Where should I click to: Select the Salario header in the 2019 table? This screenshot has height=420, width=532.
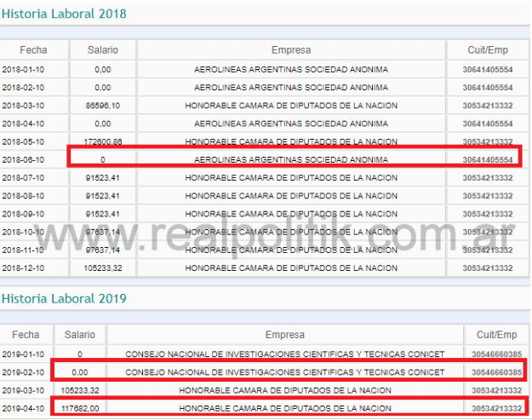(80, 335)
